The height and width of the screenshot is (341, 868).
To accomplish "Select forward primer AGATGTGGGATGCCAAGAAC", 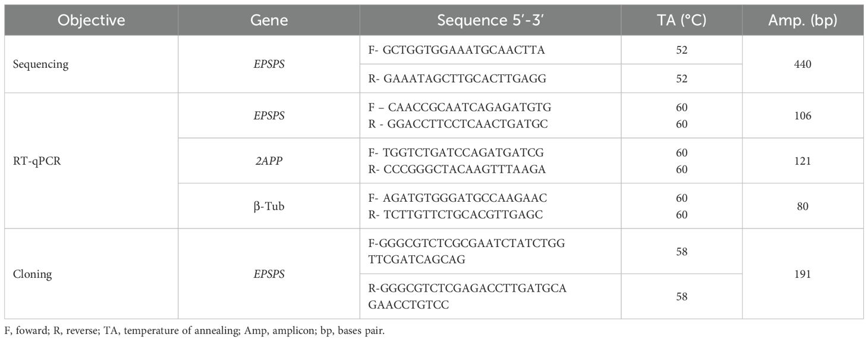I will coord(456,198).
